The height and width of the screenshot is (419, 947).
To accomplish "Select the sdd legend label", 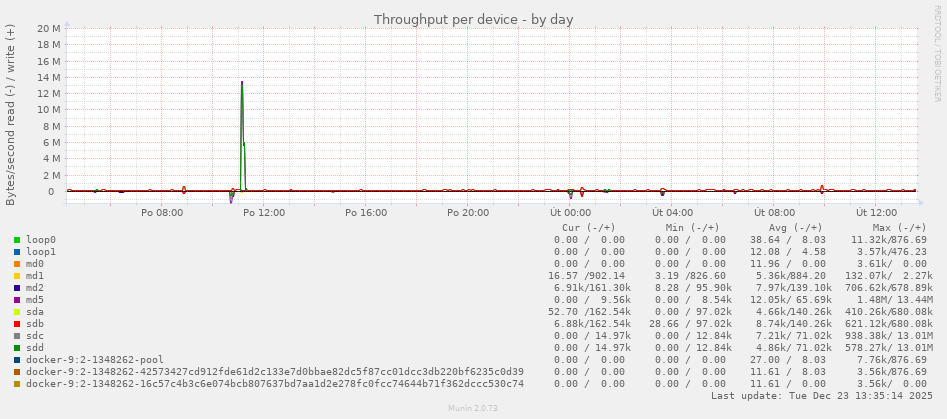I will click(34, 348).
